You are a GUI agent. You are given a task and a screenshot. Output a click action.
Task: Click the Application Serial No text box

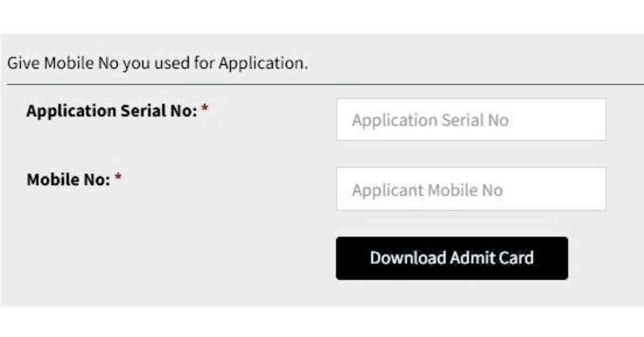(471, 120)
